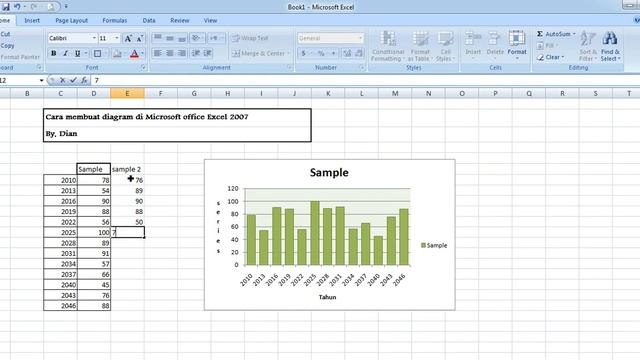Click Format Painter
The width and height of the screenshot is (640, 360).
[x=20, y=57]
